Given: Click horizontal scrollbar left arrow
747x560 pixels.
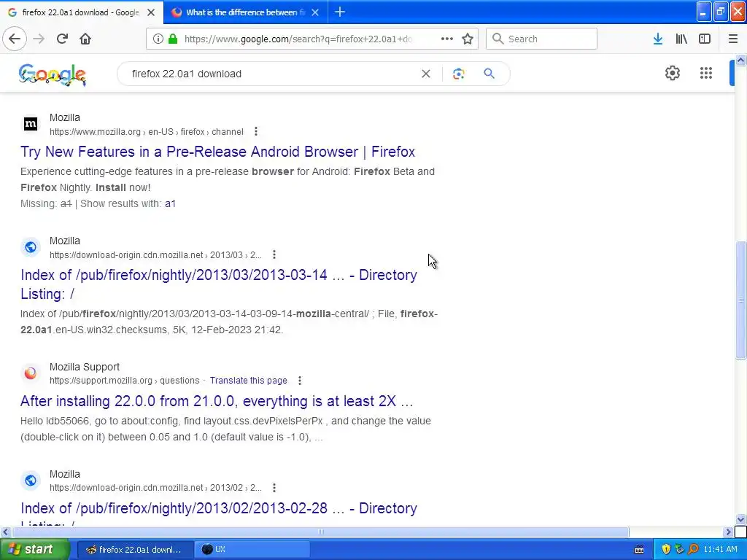Looking at the screenshot, I should (5, 532).
